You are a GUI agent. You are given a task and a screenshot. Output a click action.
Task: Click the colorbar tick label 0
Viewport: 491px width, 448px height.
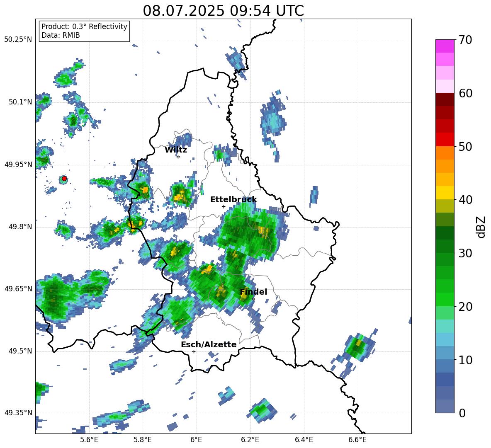(x=462, y=413)
